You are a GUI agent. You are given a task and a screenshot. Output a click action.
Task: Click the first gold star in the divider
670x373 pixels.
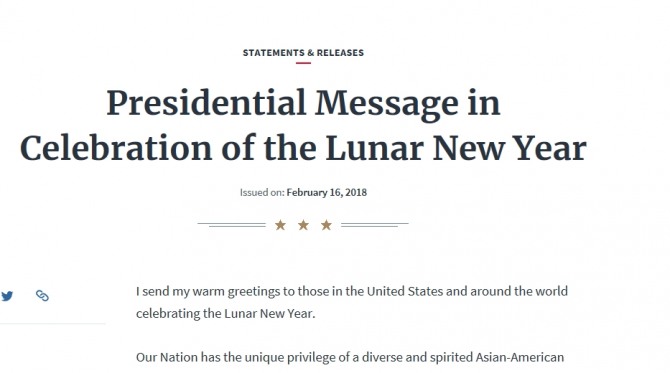point(280,225)
